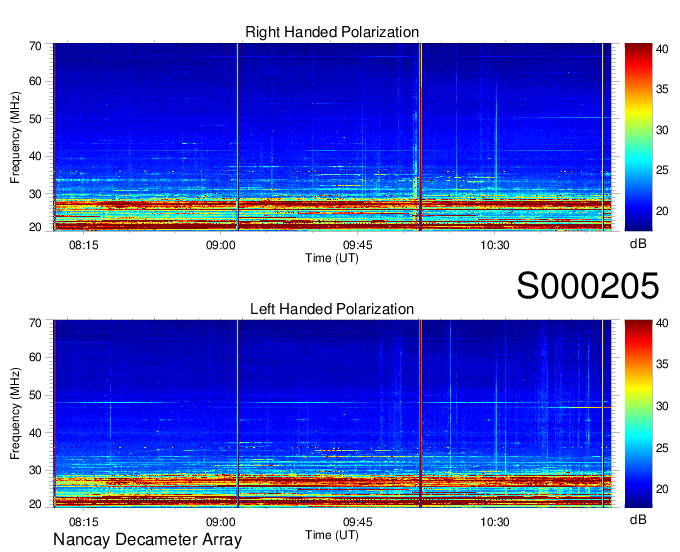Click the right-handed spectrogram plot area

(x=332, y=137)
